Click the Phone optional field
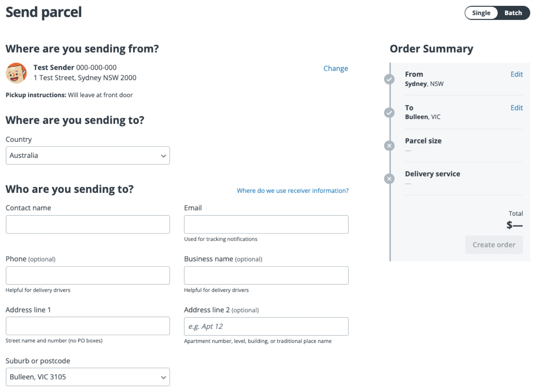Viewport: 538px width, 392px height. pos(88,275)
